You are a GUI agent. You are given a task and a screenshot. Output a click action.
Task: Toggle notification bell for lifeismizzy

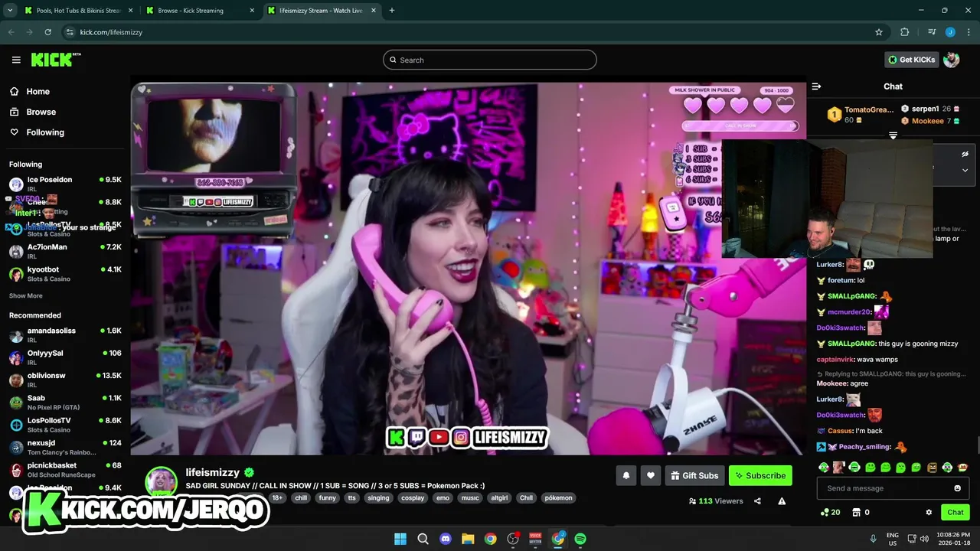tap(626, 475)
